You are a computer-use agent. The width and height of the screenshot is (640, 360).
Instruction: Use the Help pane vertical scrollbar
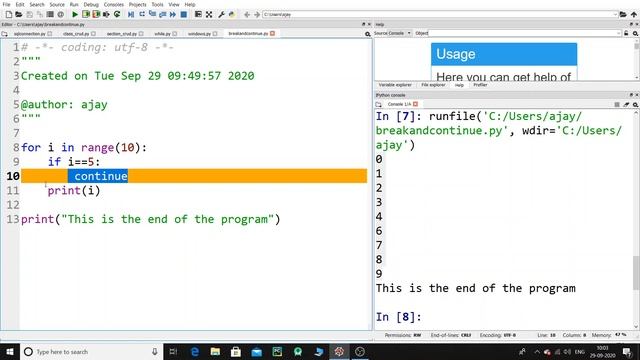(x=637, y=47)
